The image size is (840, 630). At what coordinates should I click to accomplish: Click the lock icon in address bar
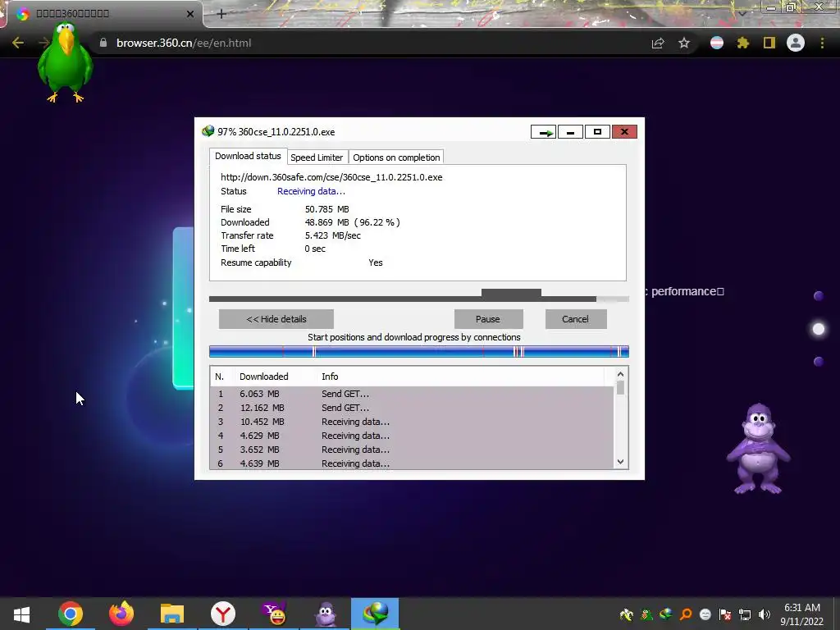point(103,43)
